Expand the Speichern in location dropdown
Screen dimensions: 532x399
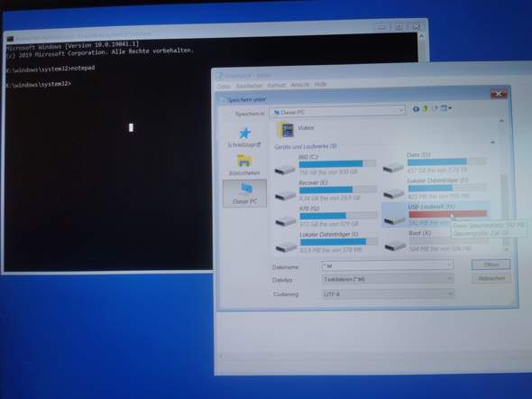tap(401, 110)
